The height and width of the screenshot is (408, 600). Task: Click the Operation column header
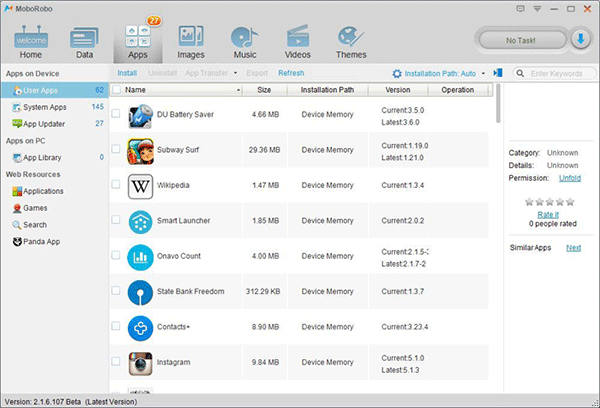coord(458,90)
